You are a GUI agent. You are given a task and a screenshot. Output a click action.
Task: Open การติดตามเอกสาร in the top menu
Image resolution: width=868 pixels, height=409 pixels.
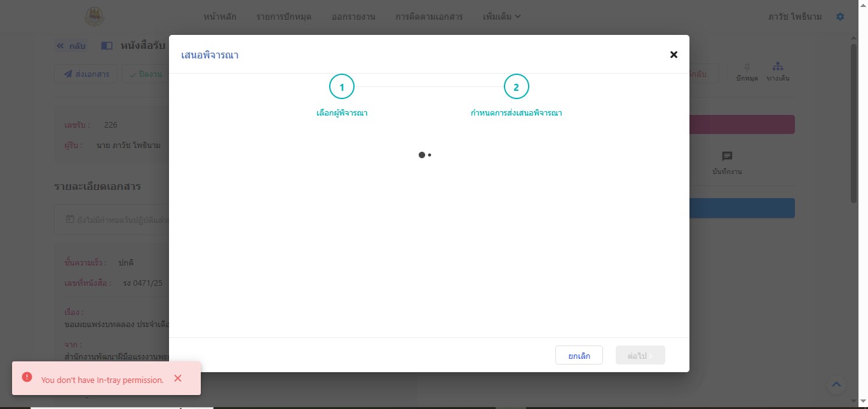pos(429,17)
